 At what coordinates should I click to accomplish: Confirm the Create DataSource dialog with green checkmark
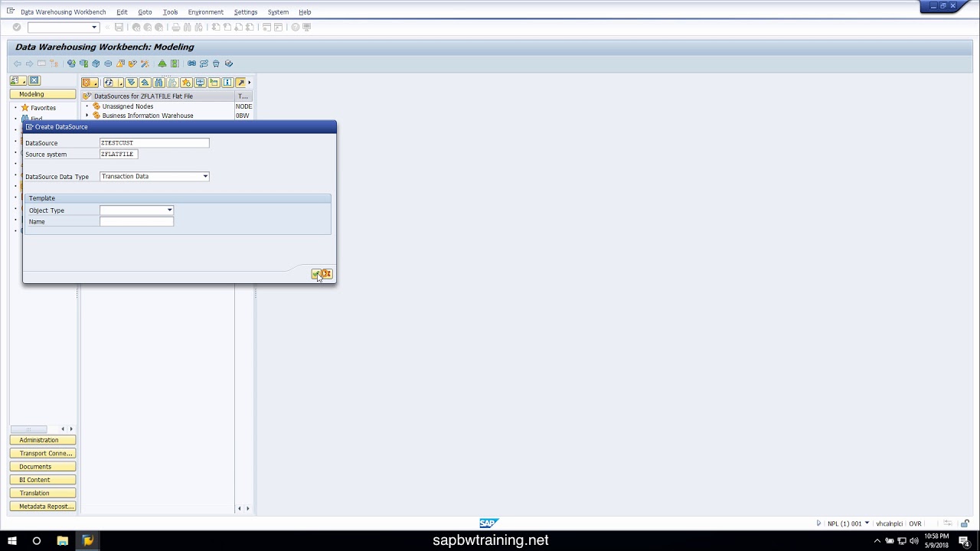coord(316,274)
